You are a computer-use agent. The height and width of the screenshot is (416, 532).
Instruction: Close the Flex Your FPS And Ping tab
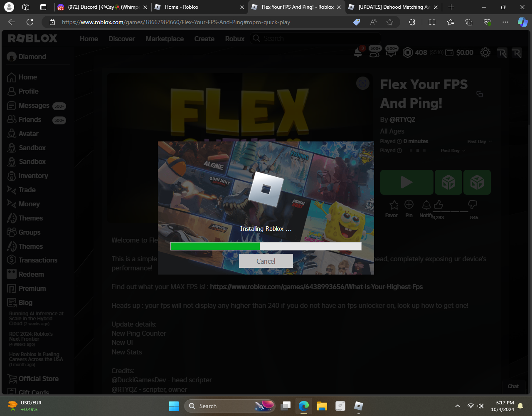coord(339,7)
